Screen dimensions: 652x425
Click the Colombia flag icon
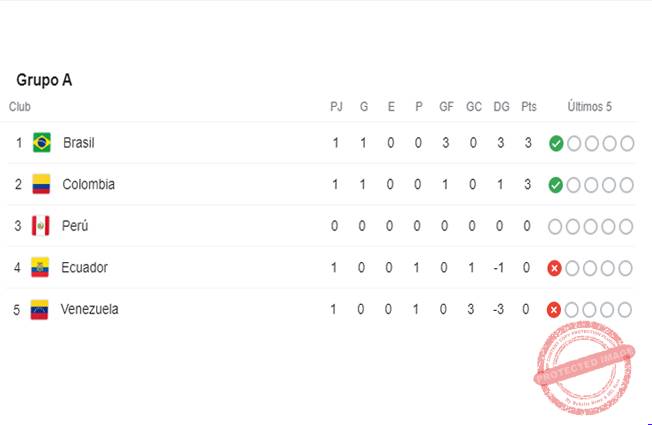pyautogui.click(x=41, y=184)
